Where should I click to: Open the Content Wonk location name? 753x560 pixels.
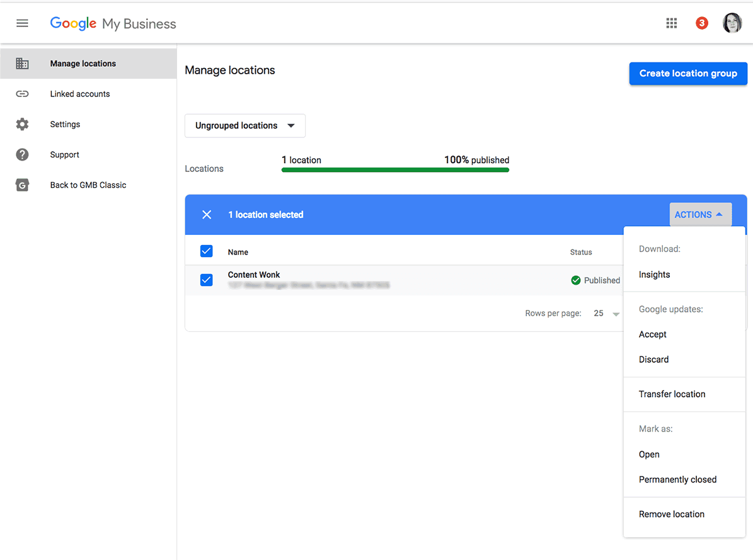coord(253,275)
